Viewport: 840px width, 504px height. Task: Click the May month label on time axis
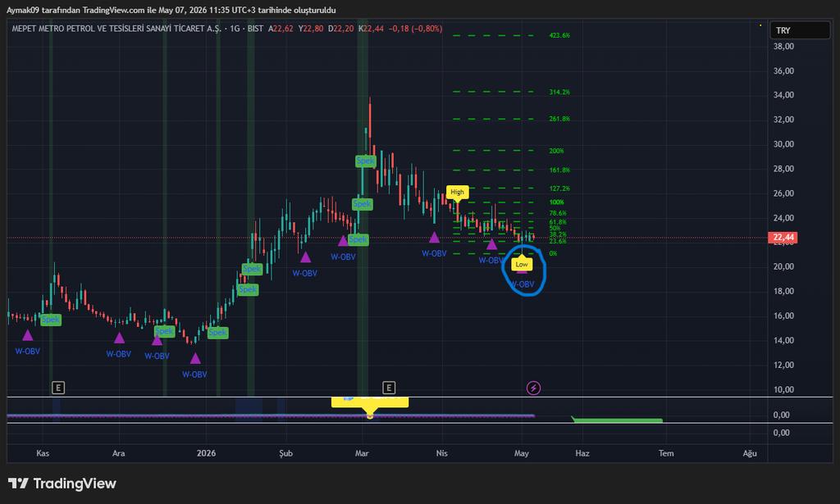(521, 453)
